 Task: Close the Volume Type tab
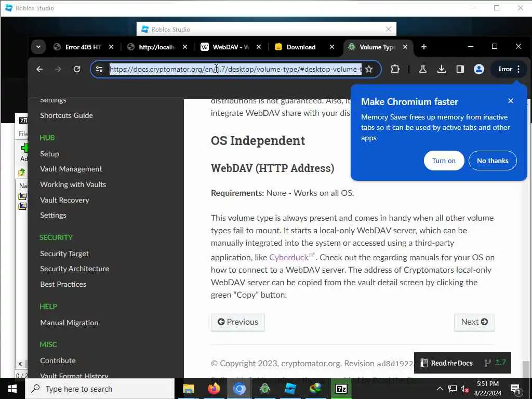pos(405,47)
